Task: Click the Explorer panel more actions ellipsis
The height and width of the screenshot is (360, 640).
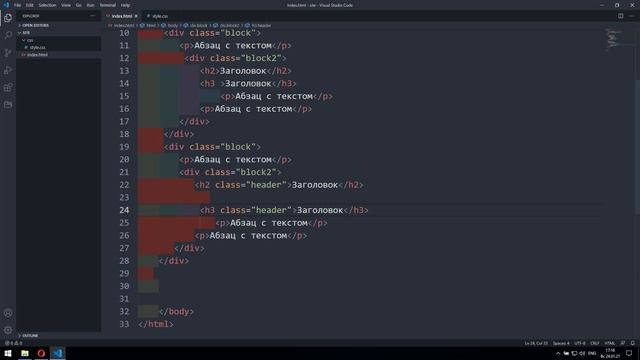Action: pos(93,16)
